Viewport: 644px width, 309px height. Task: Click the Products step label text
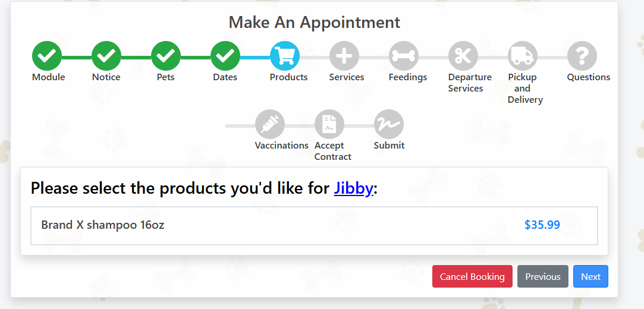point(289,77)
